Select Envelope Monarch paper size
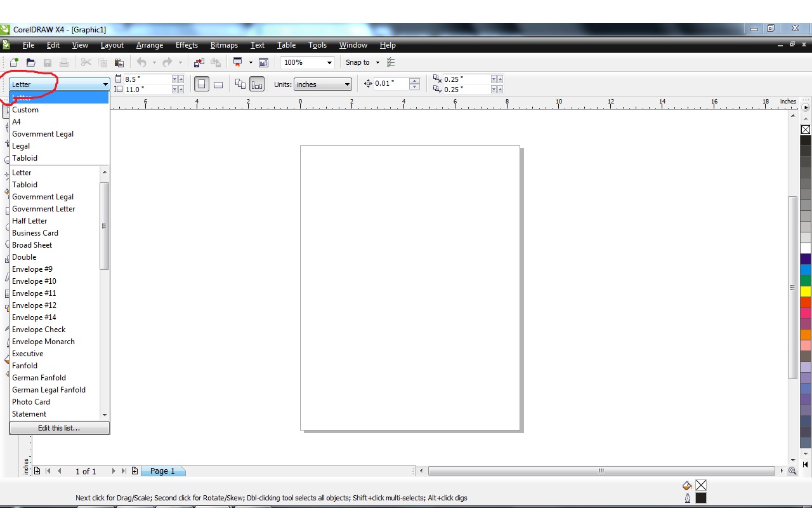 (x=55, y=342)
